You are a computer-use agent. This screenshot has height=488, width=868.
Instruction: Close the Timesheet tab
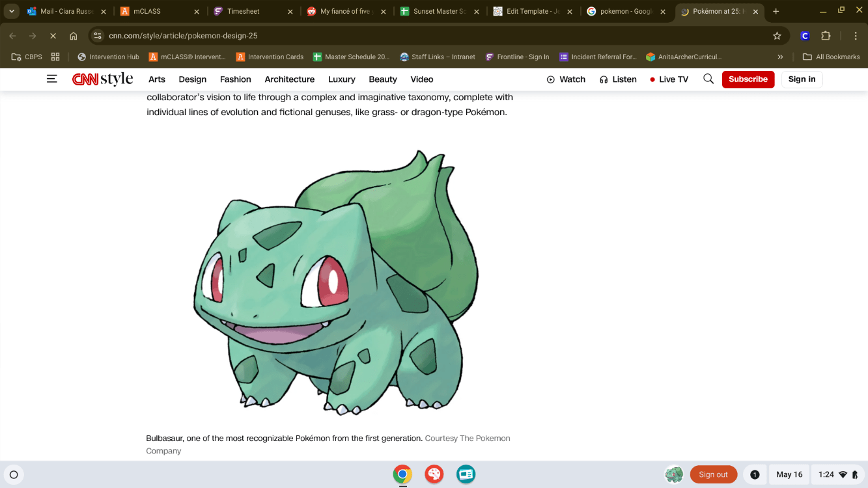(290, 12)
